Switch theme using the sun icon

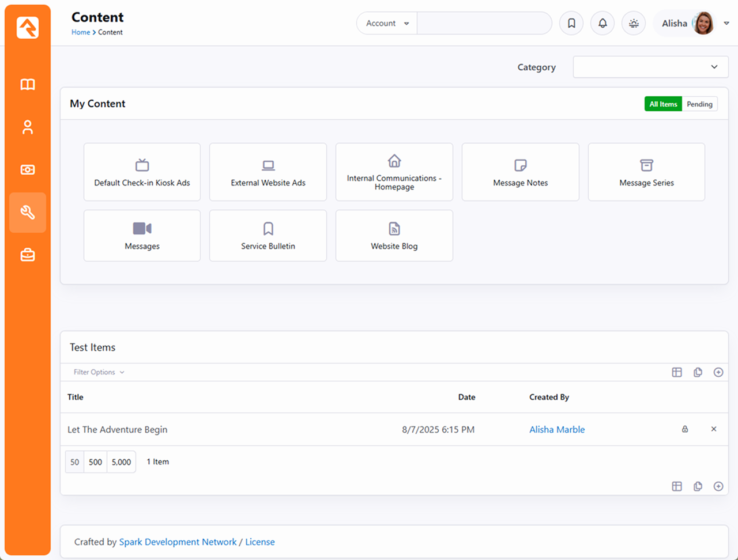point(634,24)
